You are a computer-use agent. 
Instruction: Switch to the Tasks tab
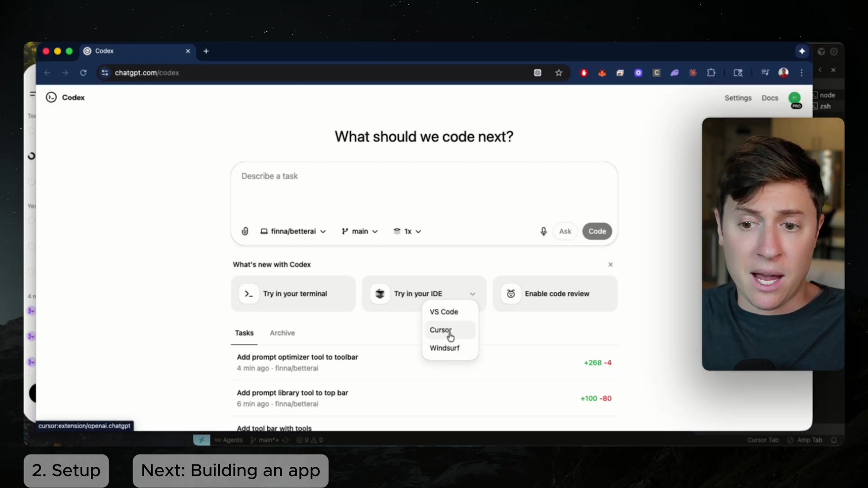pyautogui.click(x=244, y=333)
